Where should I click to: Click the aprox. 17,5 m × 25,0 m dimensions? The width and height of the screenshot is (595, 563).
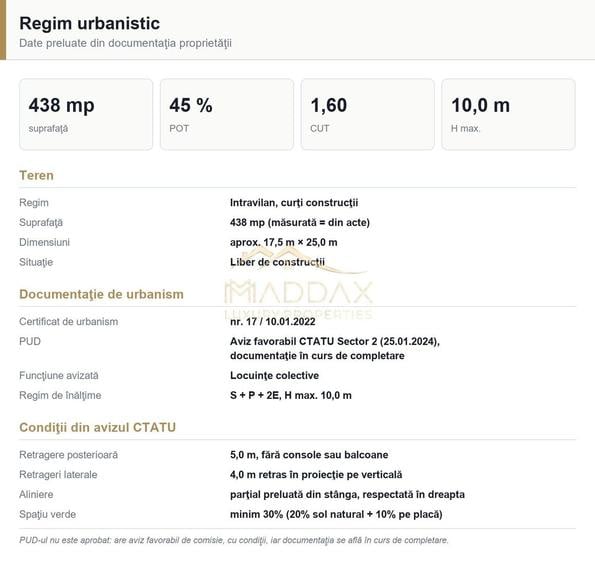click(283, 242)
